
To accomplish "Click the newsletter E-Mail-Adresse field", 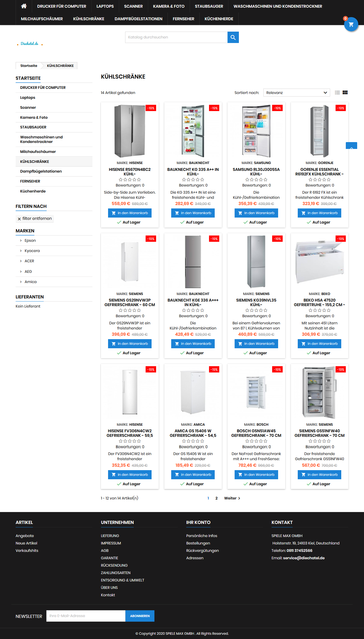I will 86,616.
